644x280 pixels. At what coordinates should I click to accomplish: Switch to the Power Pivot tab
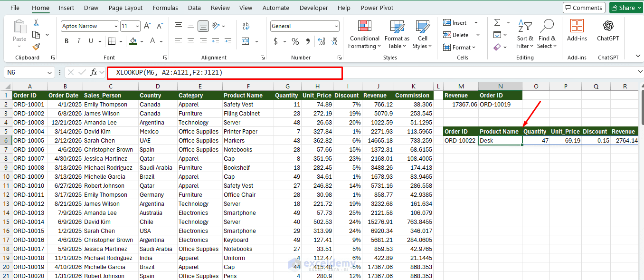(x=377, y=8)
